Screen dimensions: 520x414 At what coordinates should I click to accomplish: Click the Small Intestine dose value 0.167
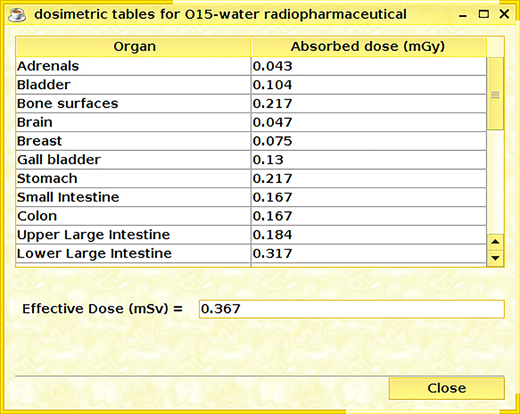click(x=369, y=197)
